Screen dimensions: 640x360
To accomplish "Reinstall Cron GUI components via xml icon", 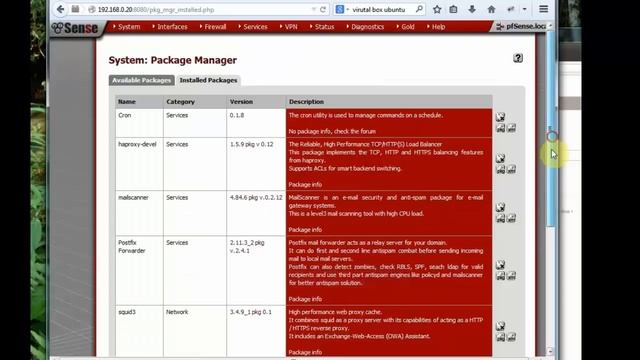I will click(x=511, y=128).
